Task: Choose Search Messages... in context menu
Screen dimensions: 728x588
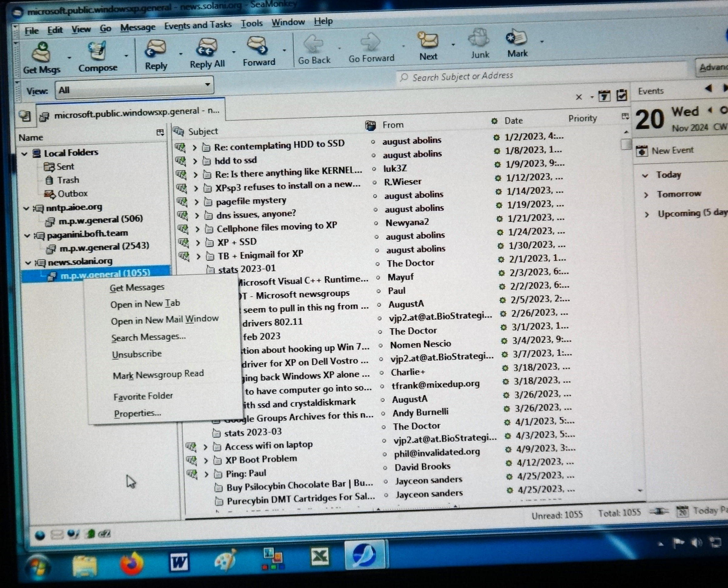Action: coord(148,337)
